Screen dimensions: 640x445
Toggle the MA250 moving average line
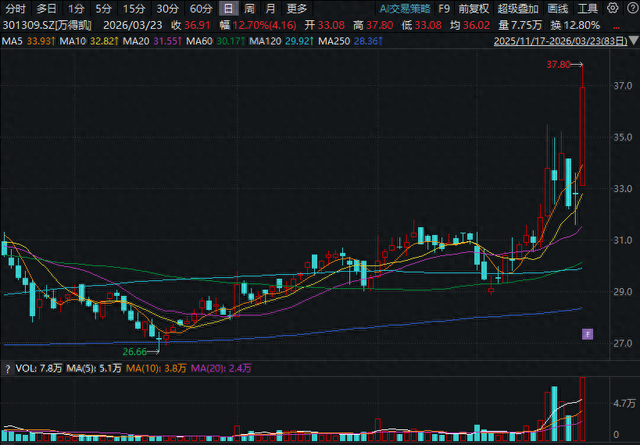(x=350, y=41)
